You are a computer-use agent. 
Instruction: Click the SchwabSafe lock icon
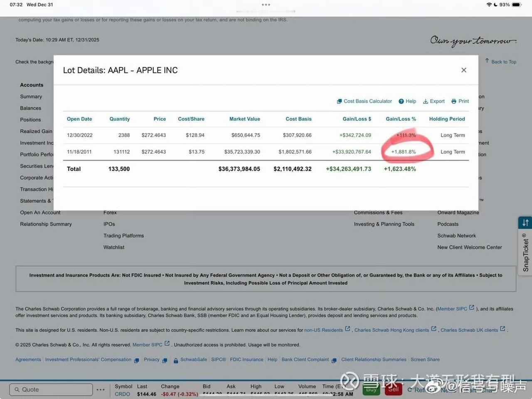176,360
